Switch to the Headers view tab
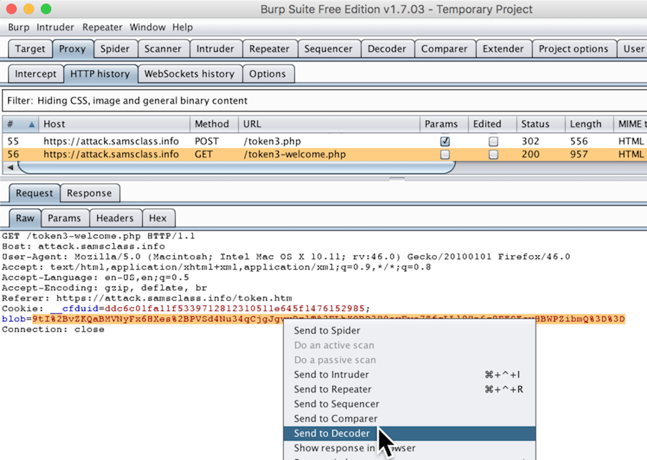Viewport: 647px width, 460px height. pos(115,218)
